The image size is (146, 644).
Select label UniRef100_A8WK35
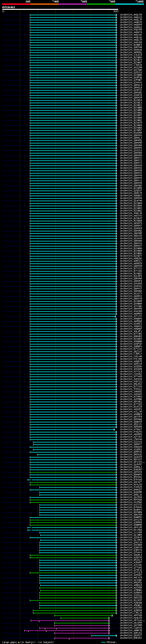pyautogui.click(x=131, y=630)
